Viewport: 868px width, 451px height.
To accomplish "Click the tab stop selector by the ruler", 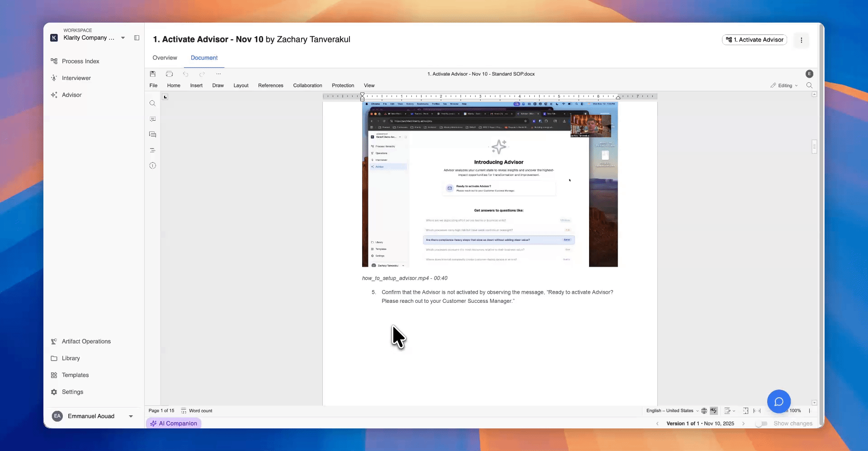I will point(165,97).
